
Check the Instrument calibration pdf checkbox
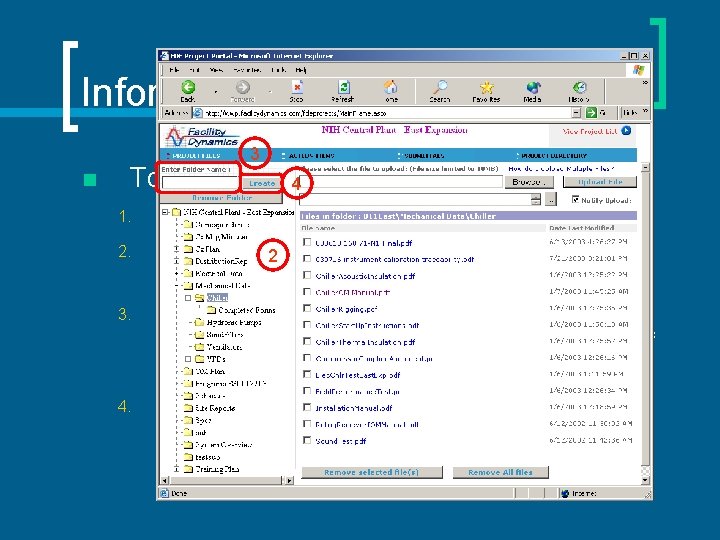[x=307, y=259]
